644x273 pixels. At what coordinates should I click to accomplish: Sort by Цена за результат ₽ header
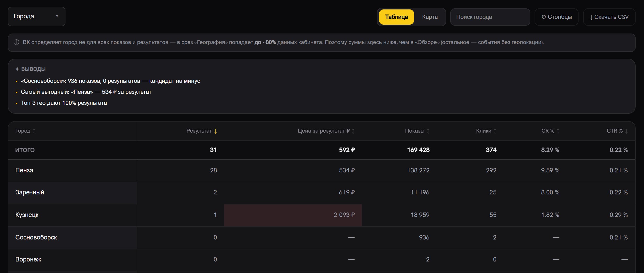coord(324,131)
